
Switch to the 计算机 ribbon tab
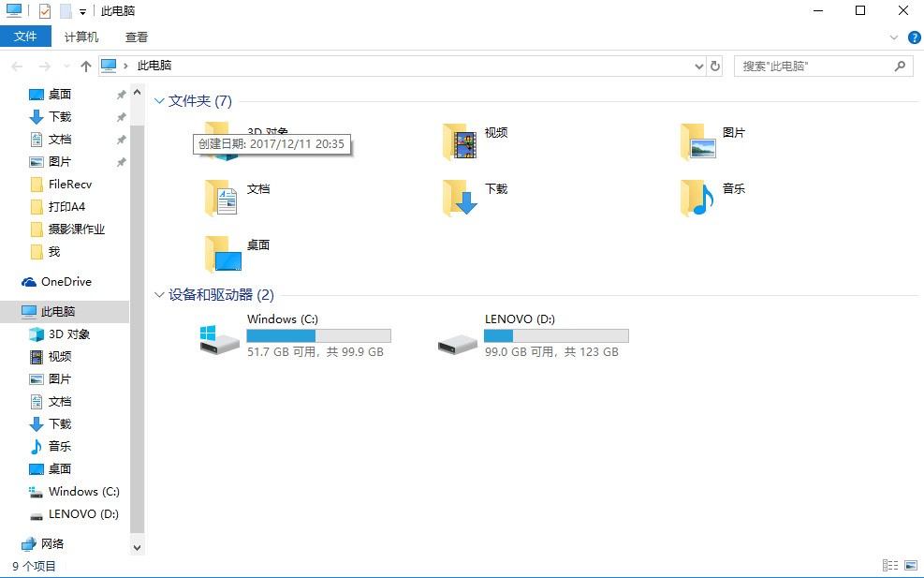point(81,37)
